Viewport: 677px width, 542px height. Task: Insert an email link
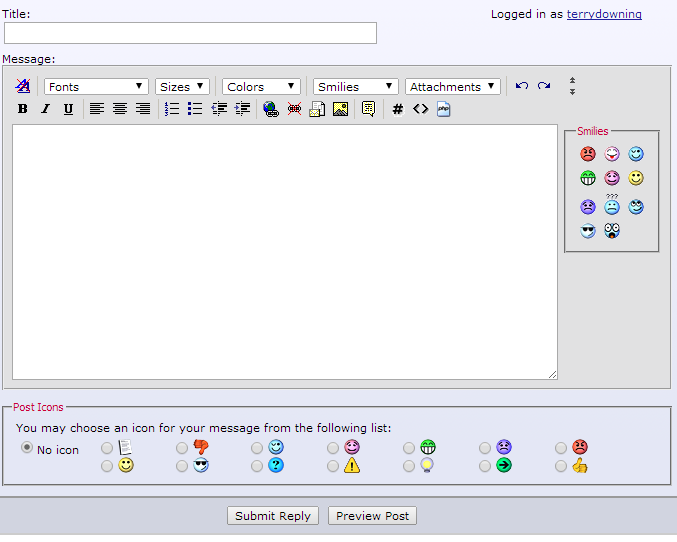point(317,109)
